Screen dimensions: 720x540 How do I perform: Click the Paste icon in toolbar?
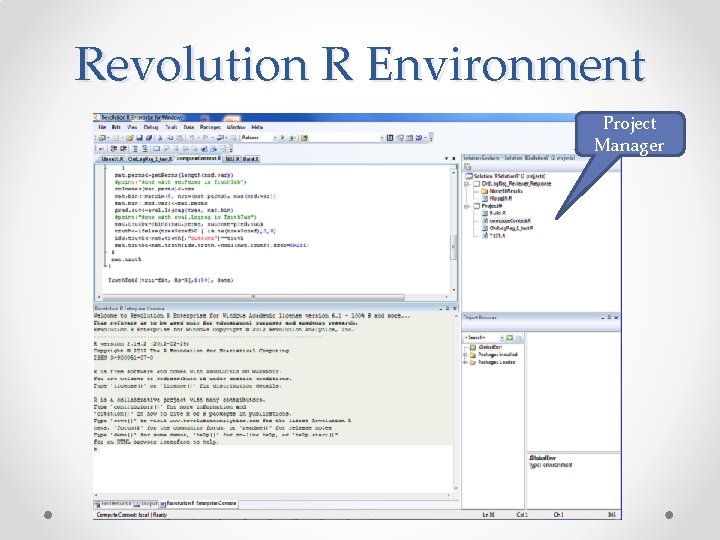point(179,138)
